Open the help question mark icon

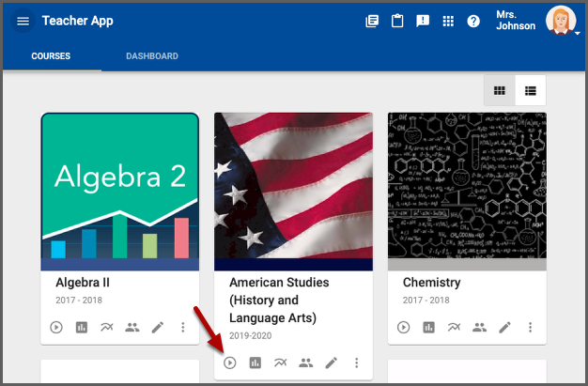473,22
